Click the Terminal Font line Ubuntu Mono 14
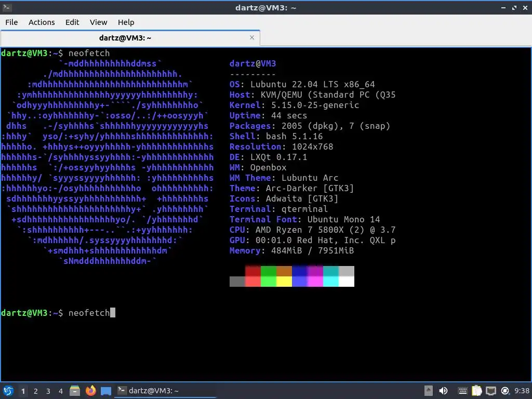The image size is (532, 399). tap(304, 220)
